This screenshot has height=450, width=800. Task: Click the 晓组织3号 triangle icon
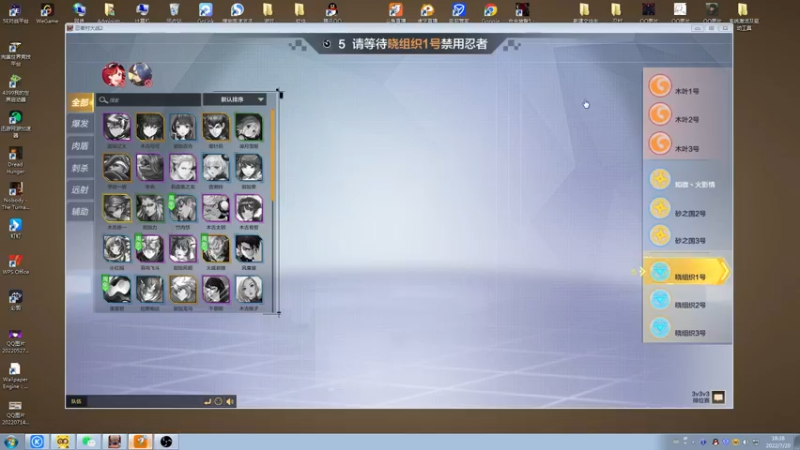pyautogui.click(x=660, y=328)
